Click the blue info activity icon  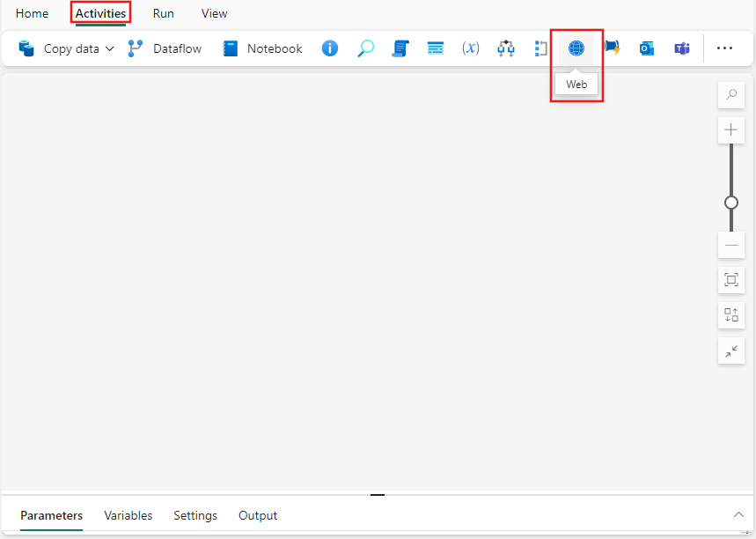329,48
